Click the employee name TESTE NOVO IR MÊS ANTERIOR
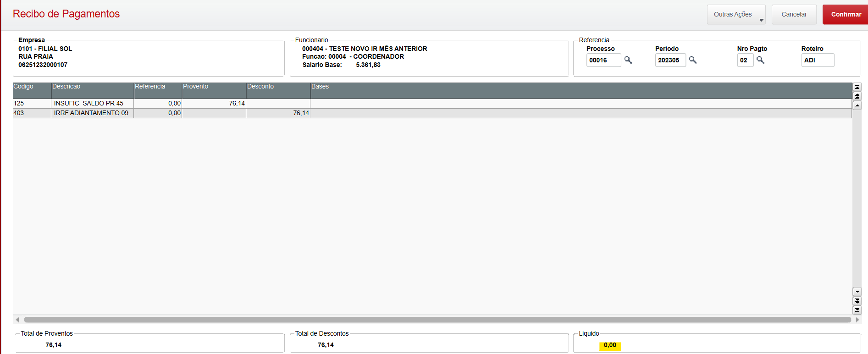 [x=378, y=49]
